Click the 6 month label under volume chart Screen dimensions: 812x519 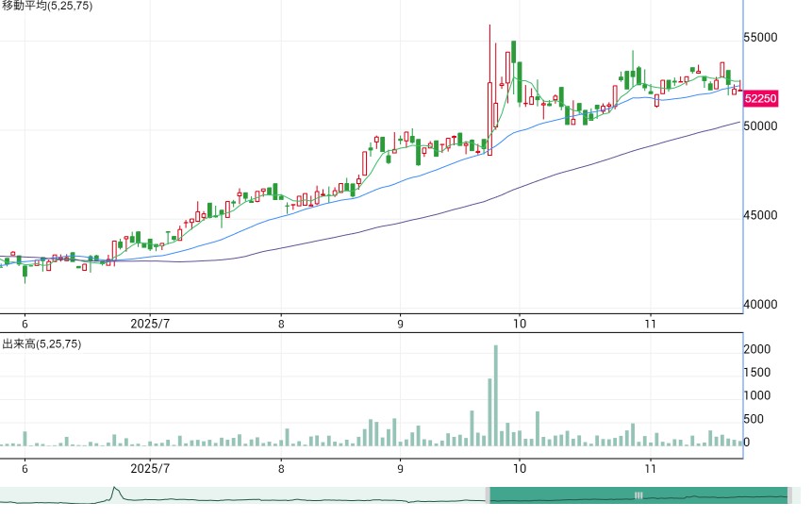25,469
